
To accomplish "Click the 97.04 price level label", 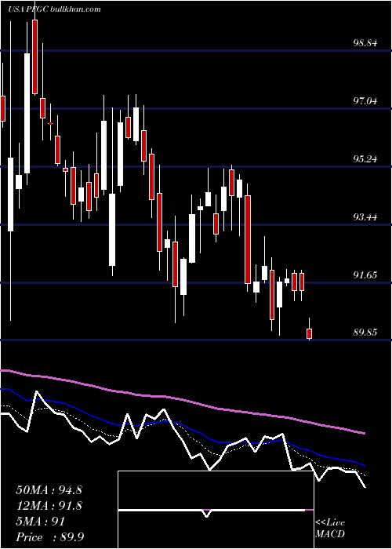I will [365, 101].
